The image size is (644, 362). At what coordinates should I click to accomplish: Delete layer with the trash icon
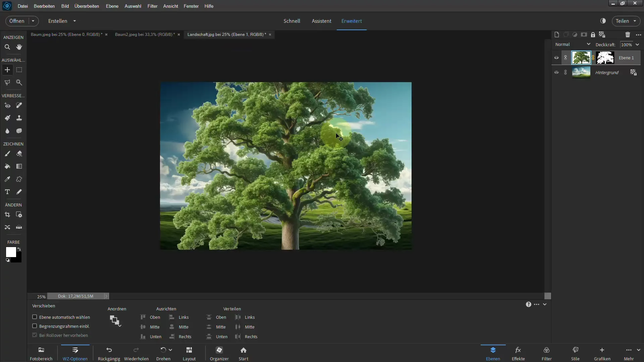coord(628,35)
